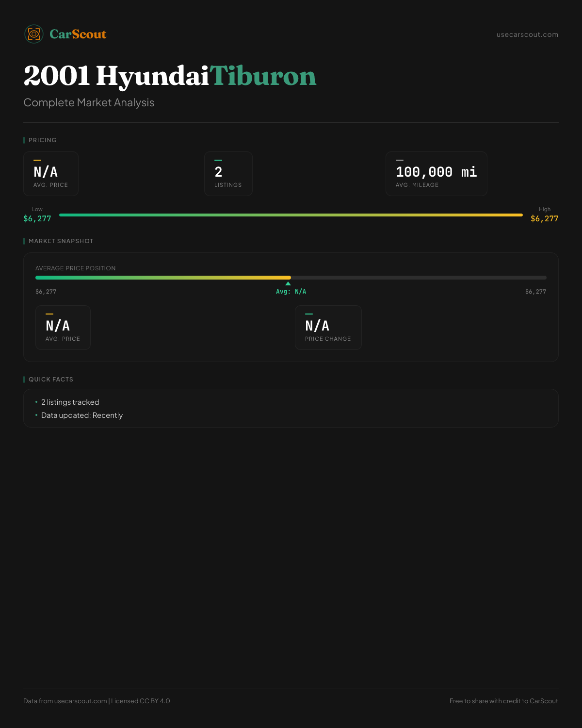The image size is (582, 728).
Task: Click the CarScout eye logo icon
Action: [x=34, y=34]
